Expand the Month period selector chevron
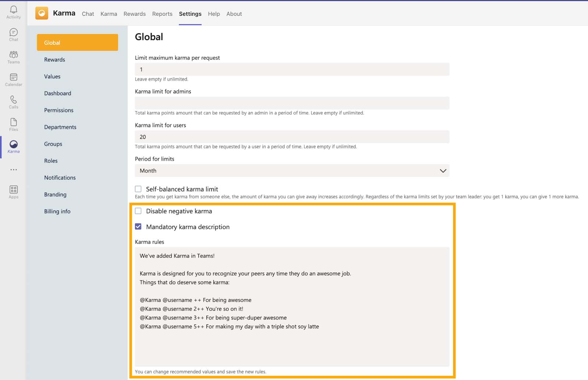 pyautogui.click(x=442, y=171)
